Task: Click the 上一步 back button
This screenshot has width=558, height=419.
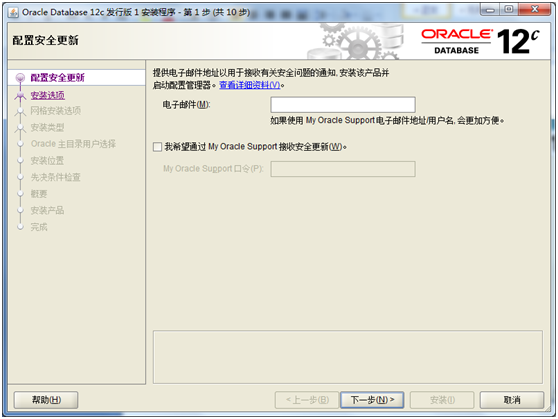Action: coord(307,400)
